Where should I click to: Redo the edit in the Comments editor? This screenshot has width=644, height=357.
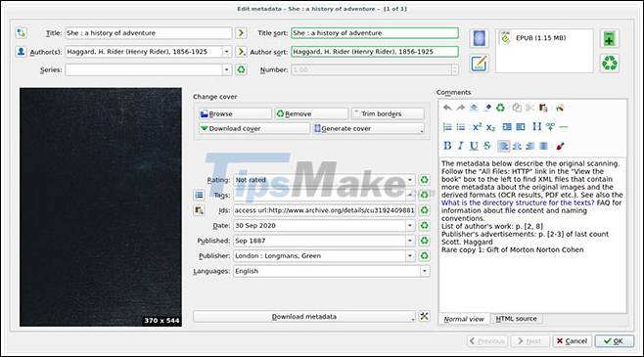(x=460, y=108)
